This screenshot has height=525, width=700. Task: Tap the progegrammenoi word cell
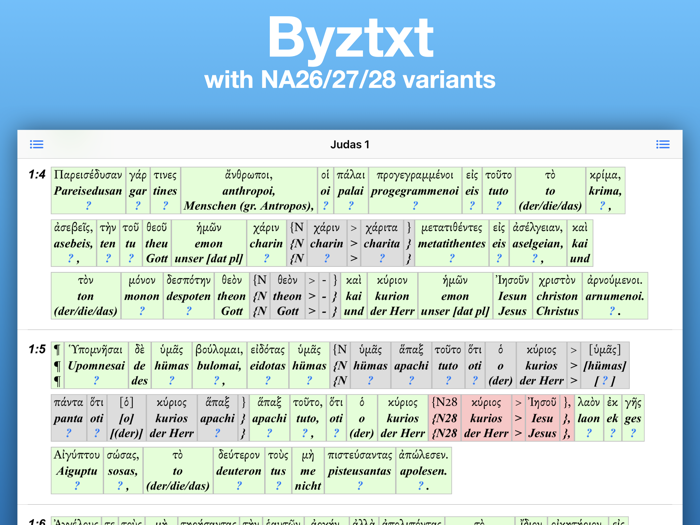click(x=415, y=190)
